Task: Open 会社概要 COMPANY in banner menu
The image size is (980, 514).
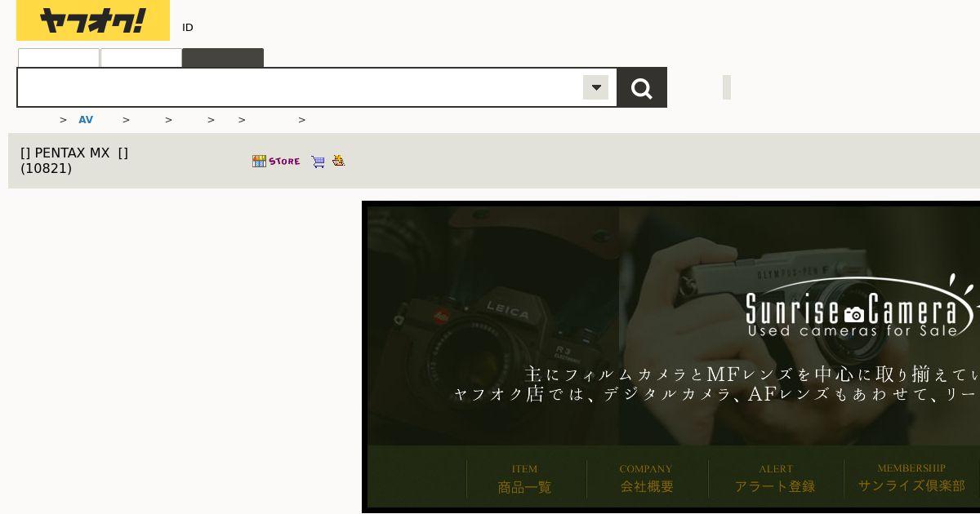Action: (646, 479)
